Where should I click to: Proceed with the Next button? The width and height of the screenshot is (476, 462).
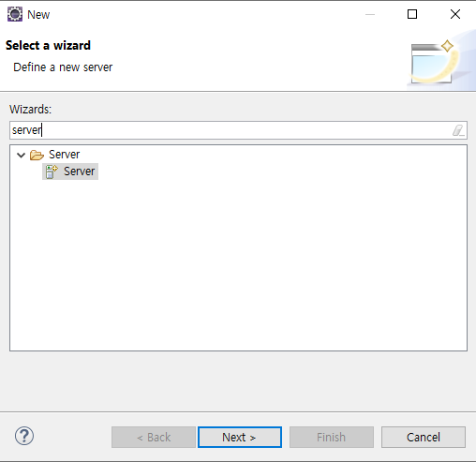[x=240, y=437]
